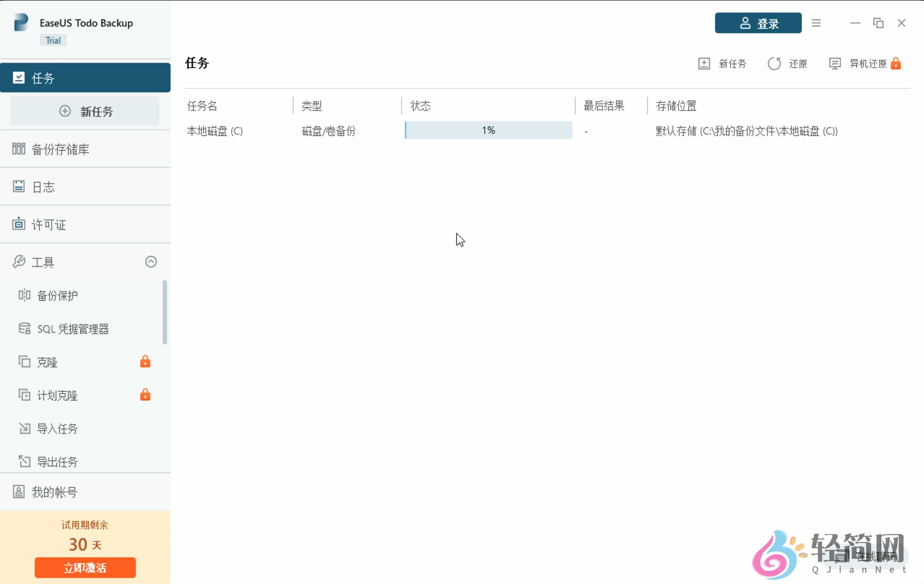Open 备份存储库 in the sidebar
Screen dimensions: 924x584
(x=85, y=149)
